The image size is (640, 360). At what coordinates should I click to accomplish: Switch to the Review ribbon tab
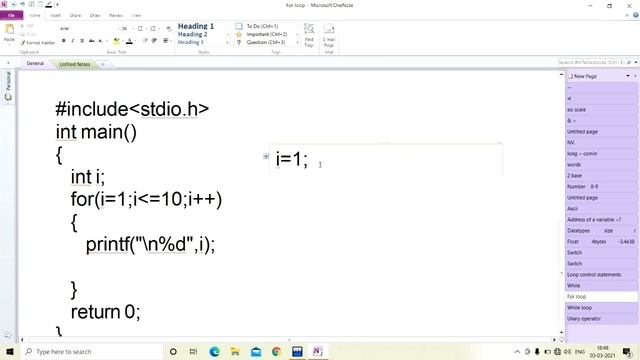pyautogui.click(x=116, y=16)
